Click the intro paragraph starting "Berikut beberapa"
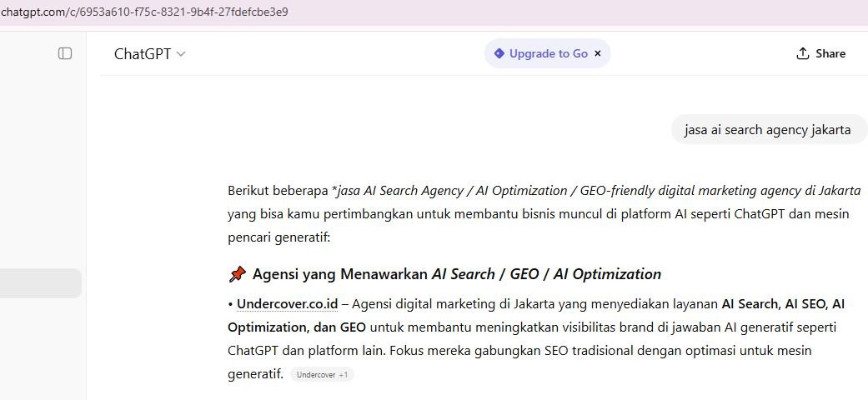The image size is (868, 400). click(543, 214)
